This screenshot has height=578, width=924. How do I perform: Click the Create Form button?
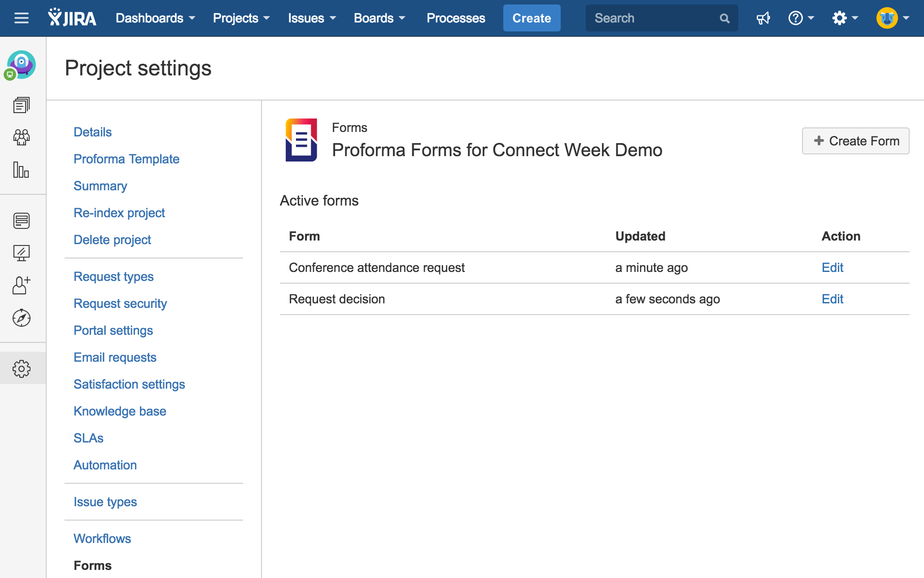pos(855,141)
